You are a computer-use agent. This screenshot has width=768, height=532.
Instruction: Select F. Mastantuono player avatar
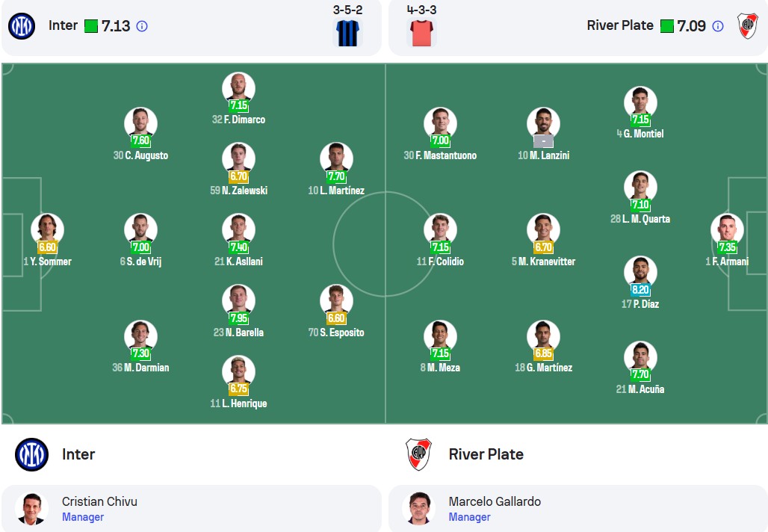[440, 123]
